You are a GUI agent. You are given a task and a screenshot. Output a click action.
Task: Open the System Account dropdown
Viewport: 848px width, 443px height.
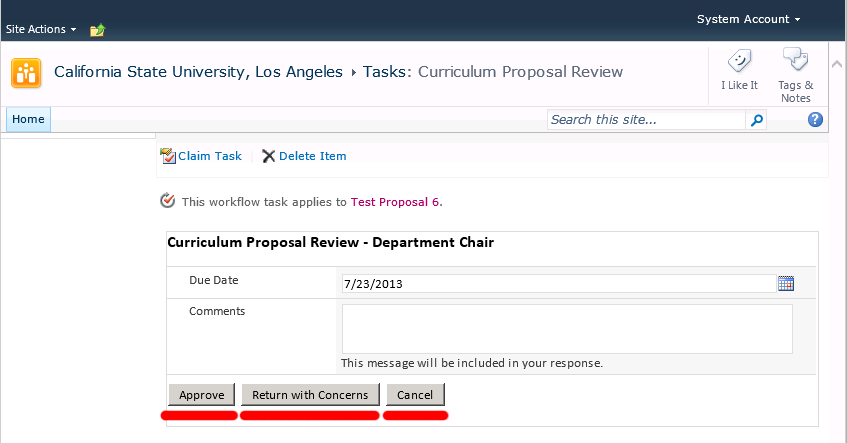[x=748, y=19]
